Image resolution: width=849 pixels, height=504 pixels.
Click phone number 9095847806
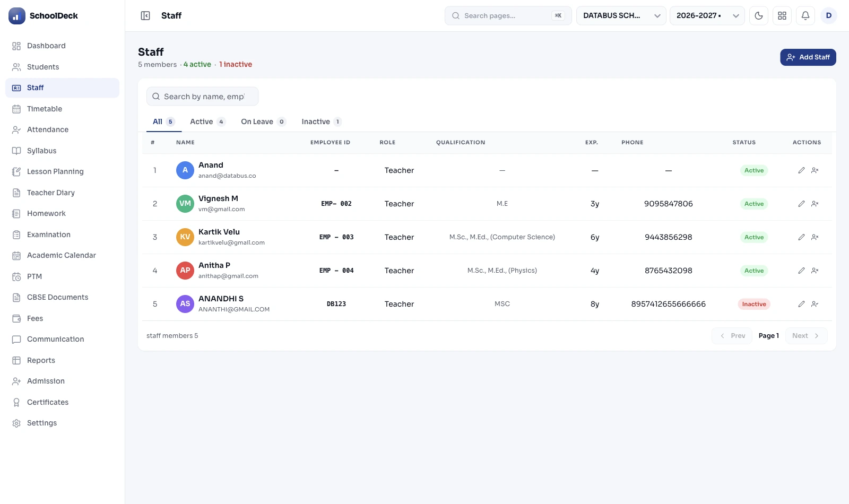point(669,204)
